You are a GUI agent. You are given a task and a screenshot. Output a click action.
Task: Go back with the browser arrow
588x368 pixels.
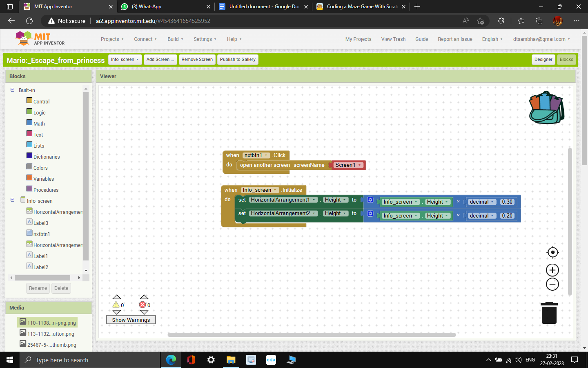pos(11,21)
